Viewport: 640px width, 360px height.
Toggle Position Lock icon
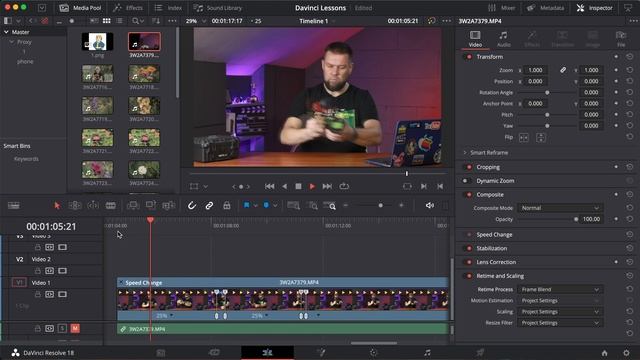point(227,205)
